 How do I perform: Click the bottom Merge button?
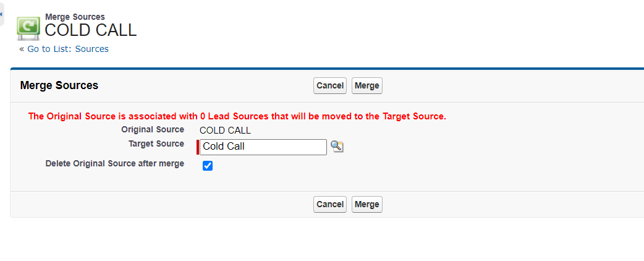[366, 204]
